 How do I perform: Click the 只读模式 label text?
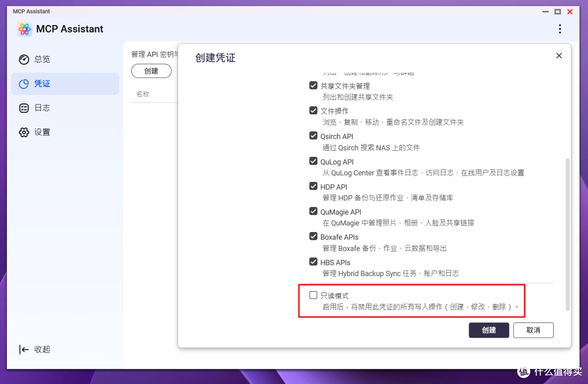click(x=334, y=296)
